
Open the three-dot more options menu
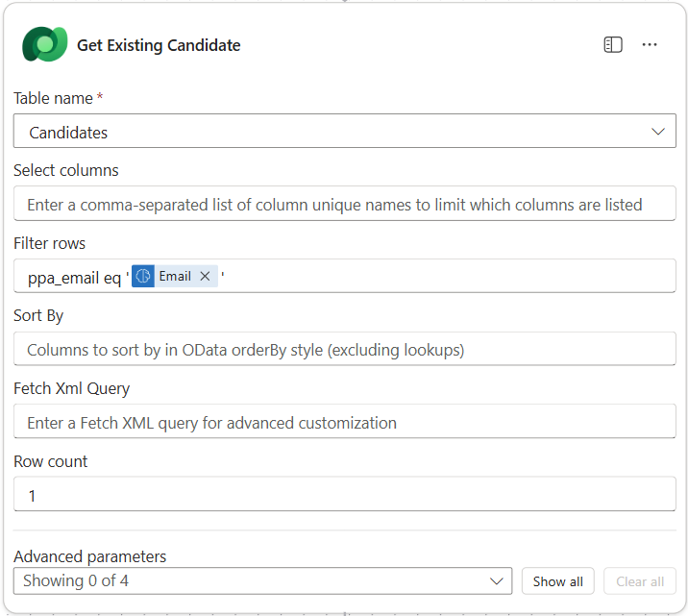point(650,45)
